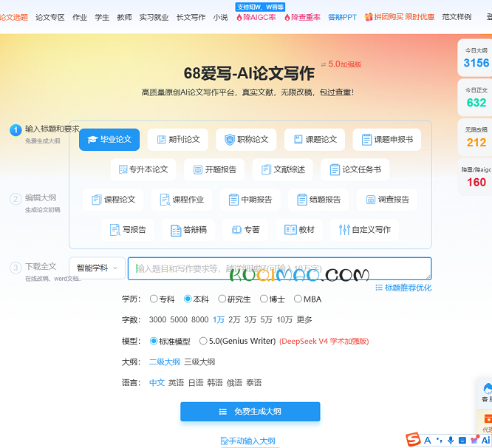Screen dimensions: 492x448
Task: Choose the 期刊论文 paper type
Action: pyautogui.click(x=177, y=140)
